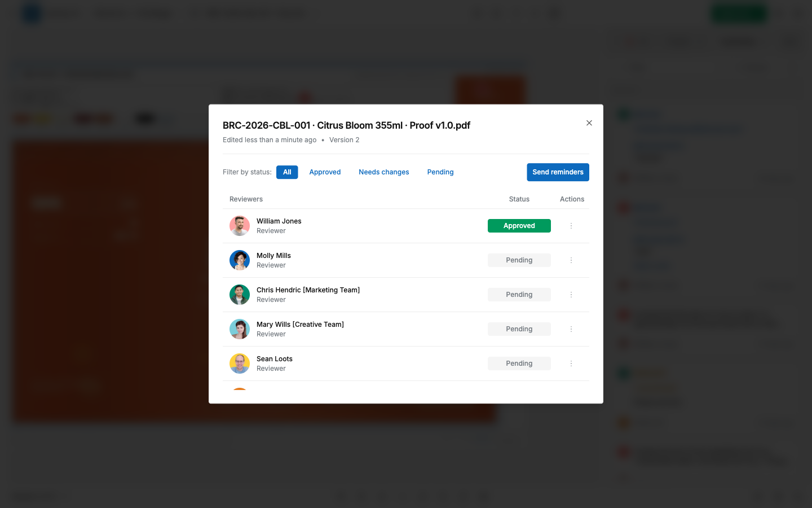Click the Version 2 label
The width and height of the screenshot is (812, 508).
click(x=344, y=140)
